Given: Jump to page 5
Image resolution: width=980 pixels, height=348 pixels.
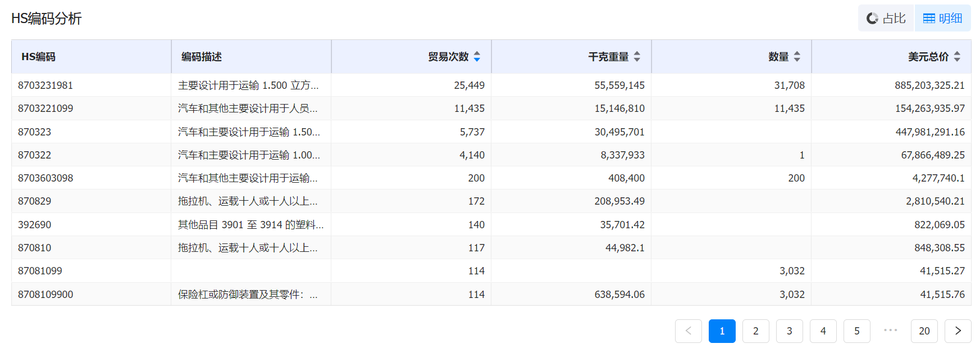Looking at the screenshot, I should [x=856, y=331].
